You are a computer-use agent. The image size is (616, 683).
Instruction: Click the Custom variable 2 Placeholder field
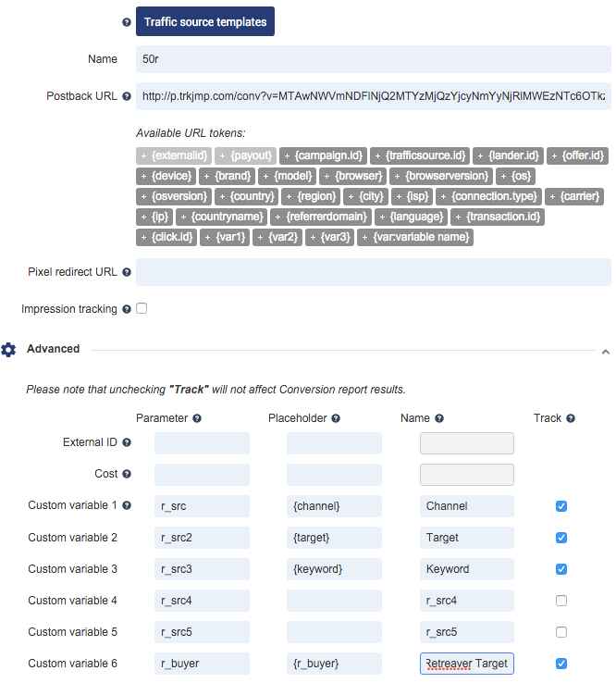tap(334, 538)
